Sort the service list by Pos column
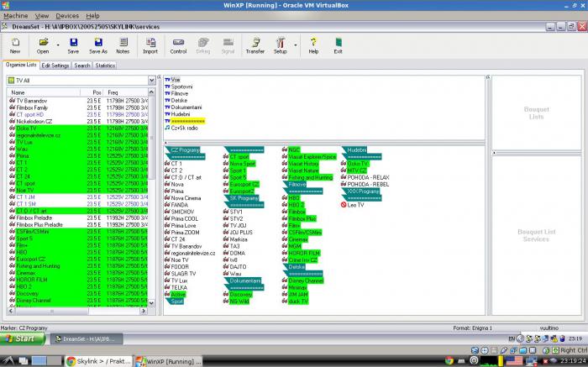Screen dimensions: 588x367 [92, 92]
